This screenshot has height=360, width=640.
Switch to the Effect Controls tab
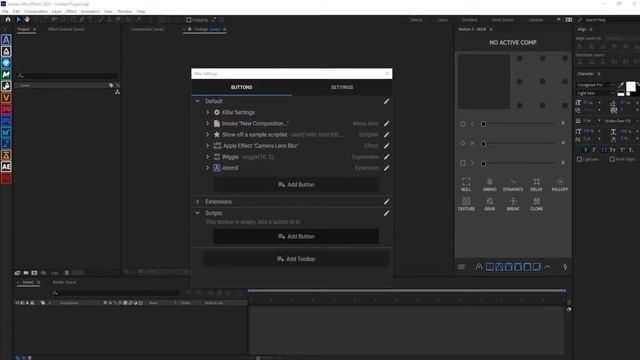[x=66, y=29]
